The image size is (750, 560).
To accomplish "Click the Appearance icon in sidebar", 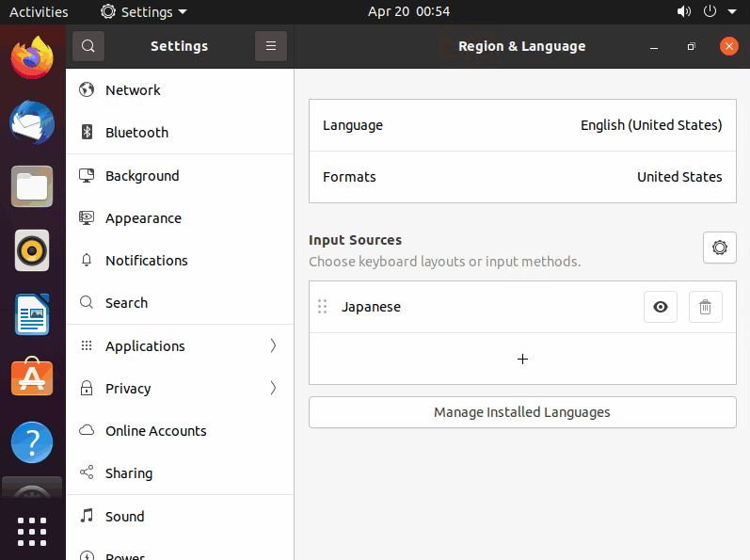I will click(87, 217).
